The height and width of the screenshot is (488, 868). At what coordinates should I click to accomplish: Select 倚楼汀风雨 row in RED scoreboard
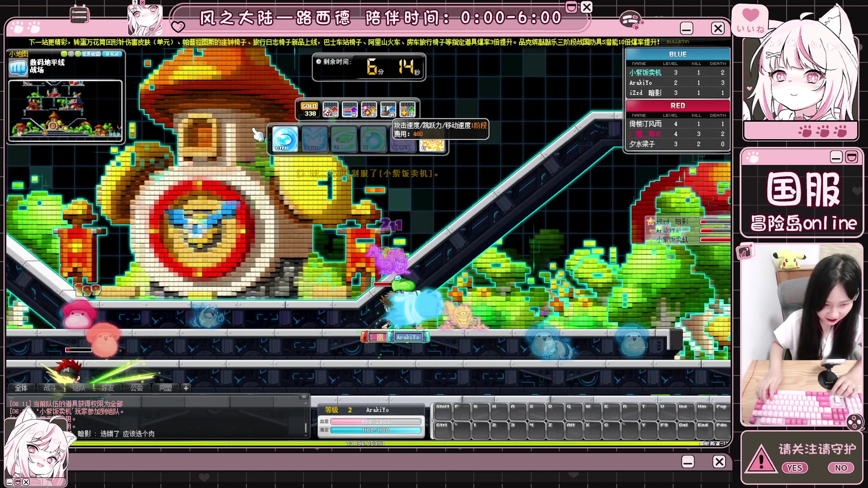677,123
